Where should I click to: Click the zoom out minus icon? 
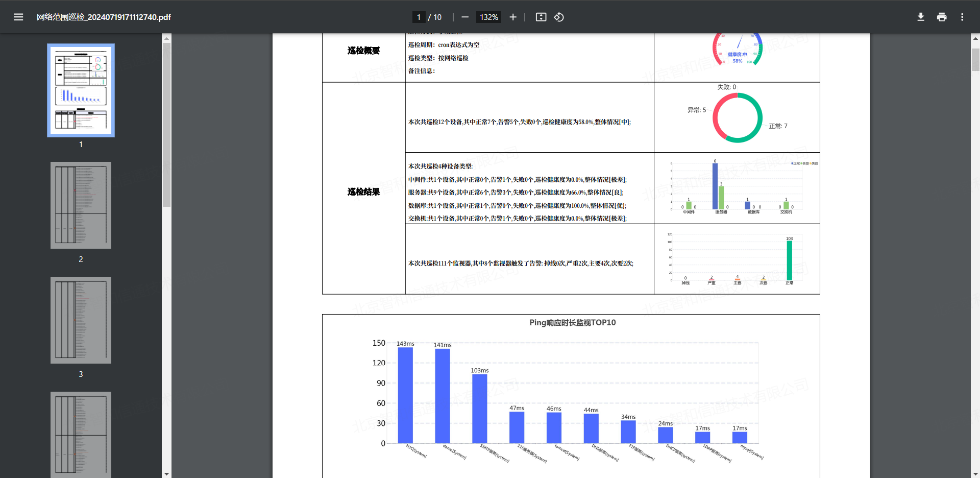coord(465,17)
